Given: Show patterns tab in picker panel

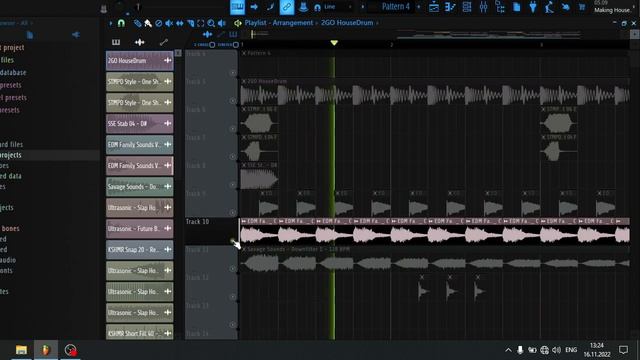Looking at the screenshot, I should 116,42.
